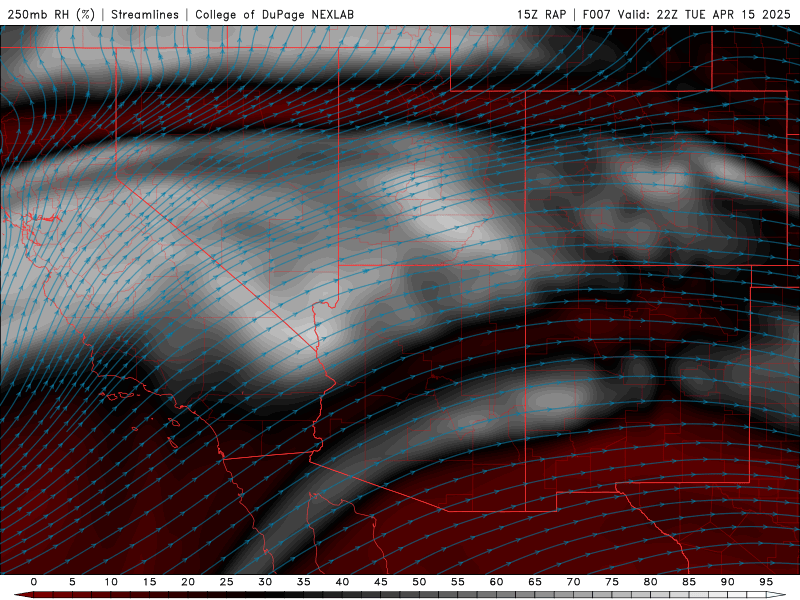This screenshot has width=800, height=600.
Task: Click the "20" value on the color scale
Action: 188,582
